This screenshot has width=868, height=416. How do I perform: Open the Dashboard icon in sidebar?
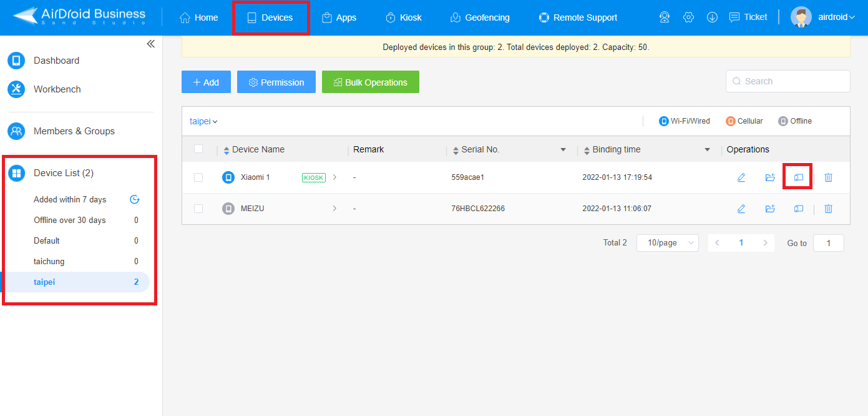point(16,61)
